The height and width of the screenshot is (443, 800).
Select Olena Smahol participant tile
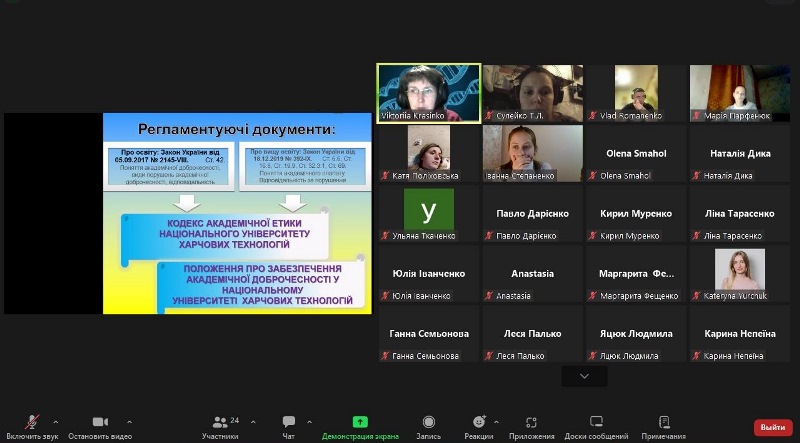tap(636, 153)
